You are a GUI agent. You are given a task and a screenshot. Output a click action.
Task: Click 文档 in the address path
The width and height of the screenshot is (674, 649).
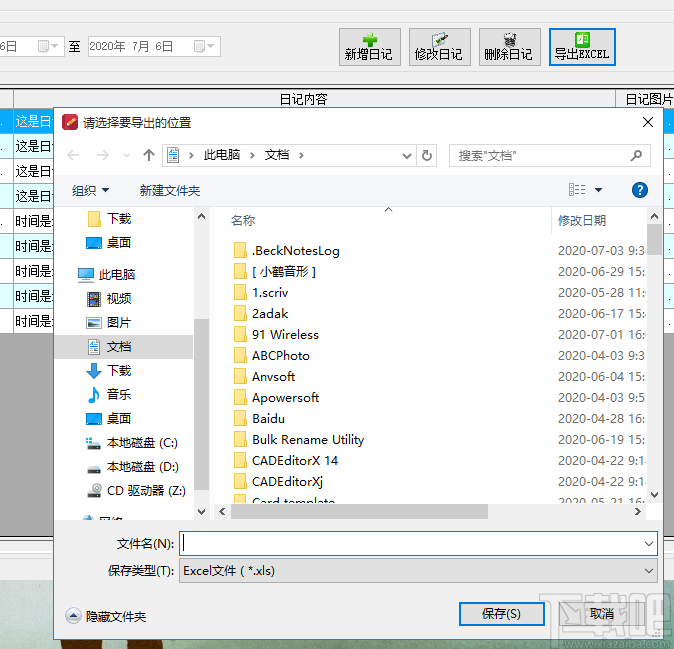click(277, 155)
